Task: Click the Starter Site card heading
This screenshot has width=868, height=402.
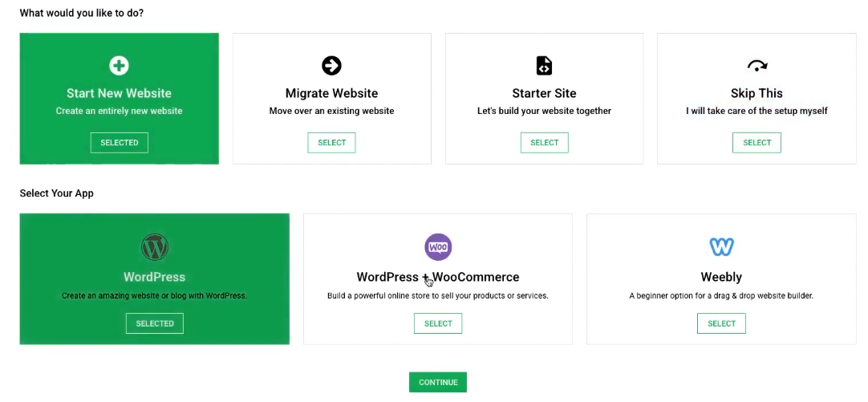Action: pos(544,93)
